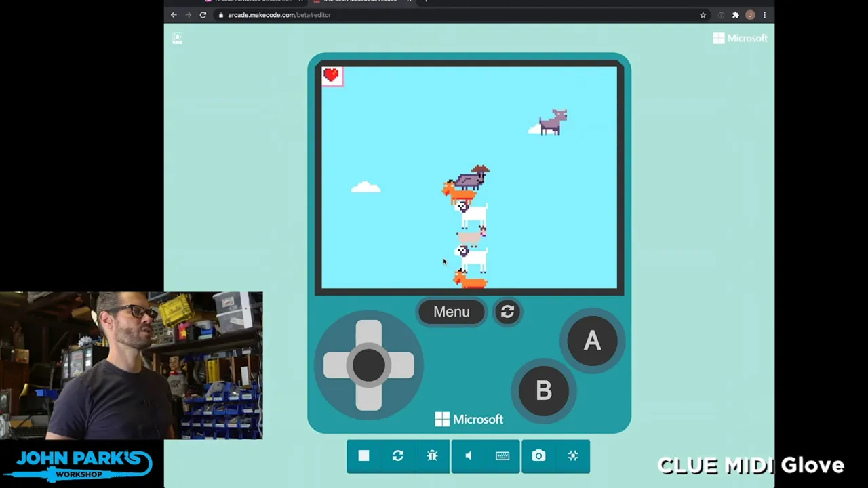Screen dimensions: 868x488
Task: Click the D-pad up arrow
Action: click(x=369, y=332)
